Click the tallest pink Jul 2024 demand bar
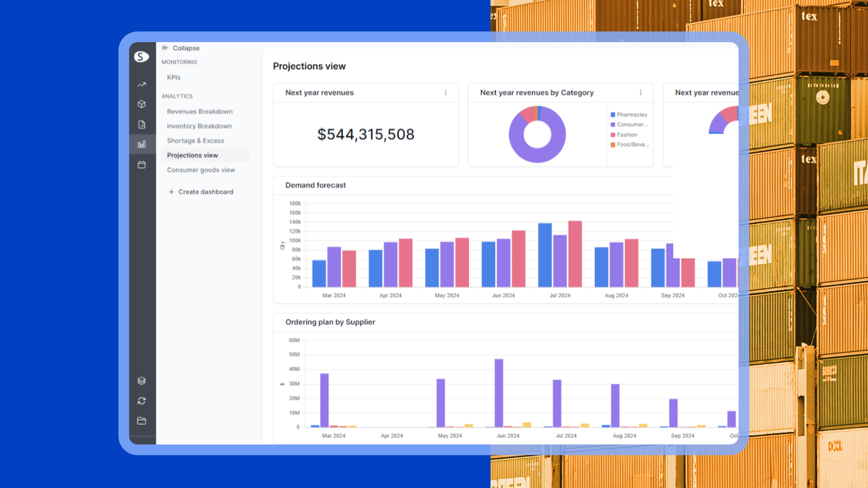The height and width of the screenshot is (488, 868). (x=575, y=254)
